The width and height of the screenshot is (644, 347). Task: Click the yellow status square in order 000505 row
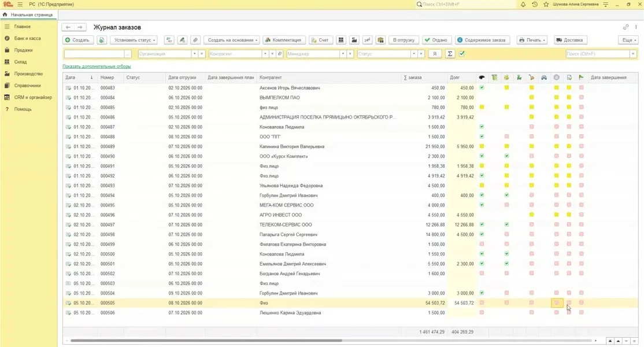tap(557, 302)
